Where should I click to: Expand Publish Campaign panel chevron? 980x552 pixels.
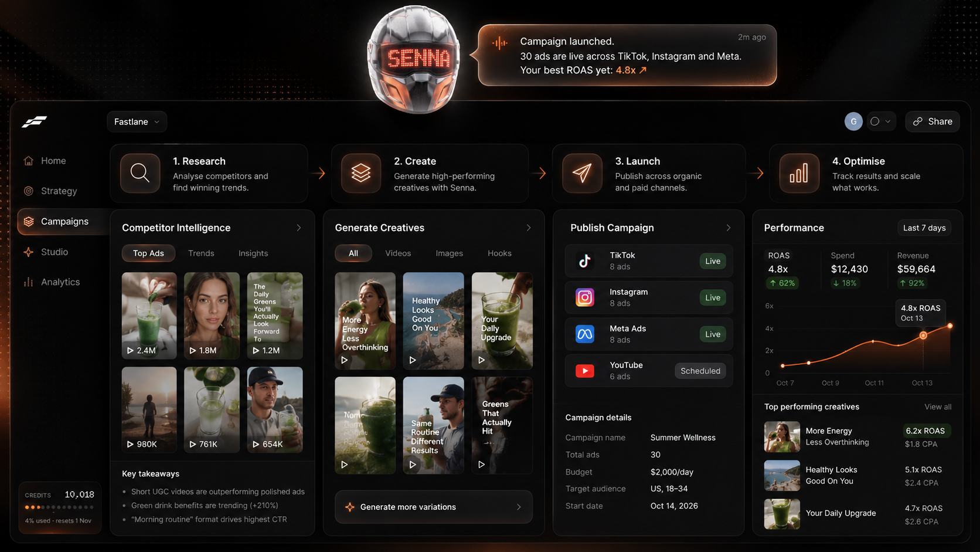click(729, 228)
